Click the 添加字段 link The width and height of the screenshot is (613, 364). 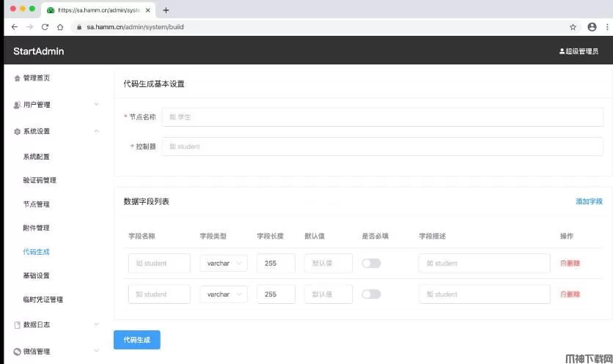pyautogui.click(x=589, y=201)
